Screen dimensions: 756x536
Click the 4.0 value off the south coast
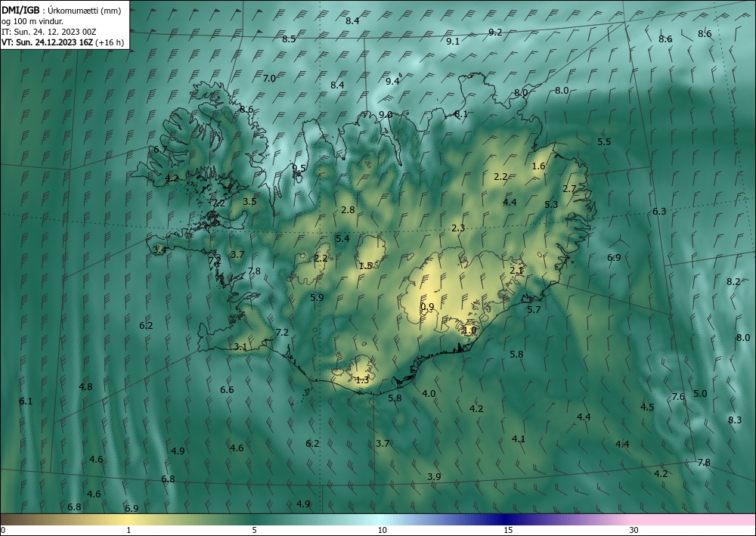(x=429, y=394)
